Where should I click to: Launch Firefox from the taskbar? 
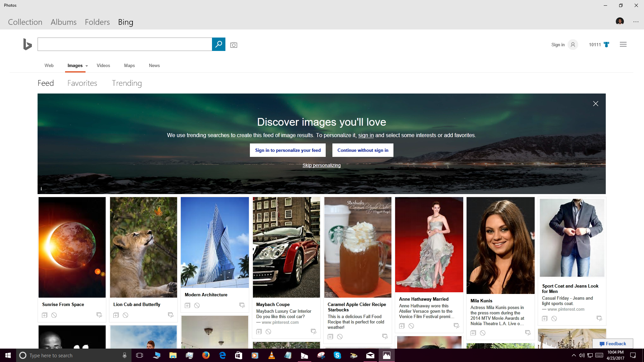coord(206,355)
